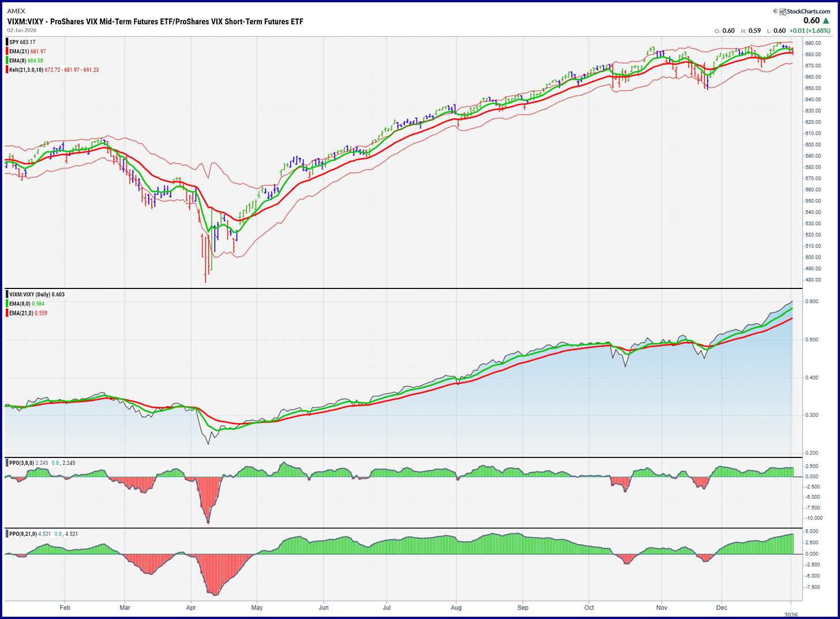The image size is (840, 619).
Task: Click the Kelt(21,3.0,10) legend entry
Action: [54, 70]
